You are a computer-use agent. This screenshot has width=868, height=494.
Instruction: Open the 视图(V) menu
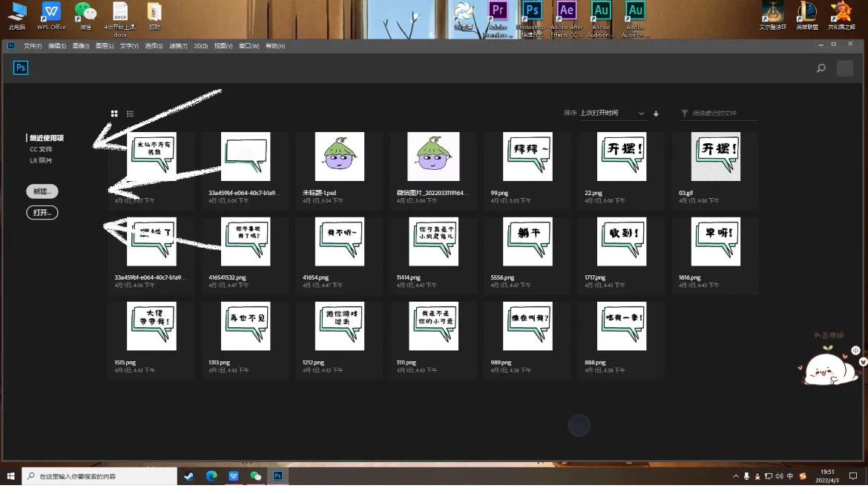tap(223, 46)
